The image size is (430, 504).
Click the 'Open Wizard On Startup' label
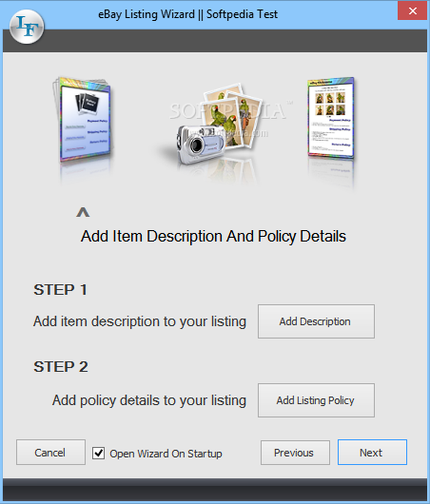[166, 454]
